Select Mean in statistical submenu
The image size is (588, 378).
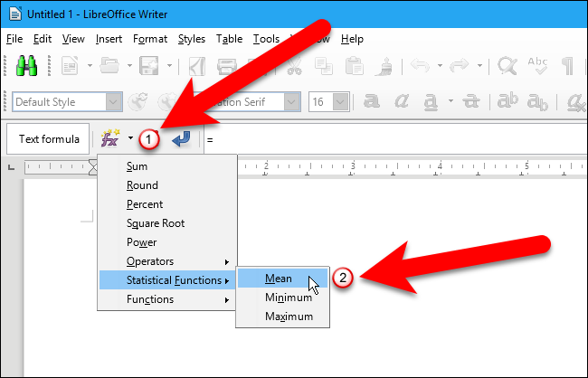coord(283,279)
